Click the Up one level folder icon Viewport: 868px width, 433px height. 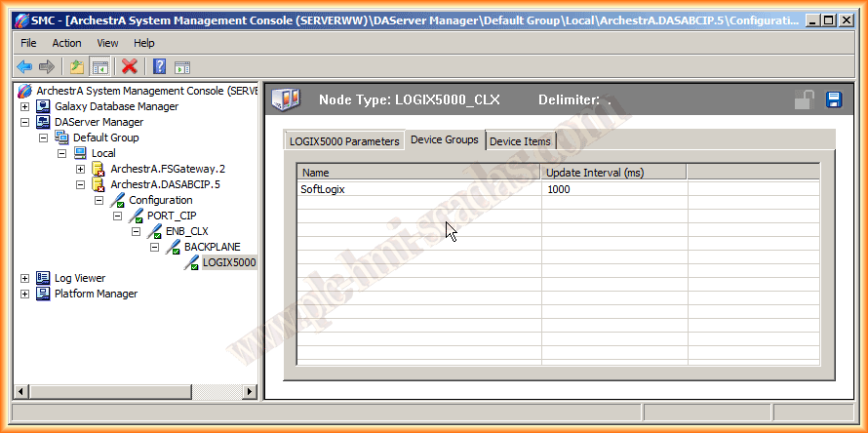76,66
